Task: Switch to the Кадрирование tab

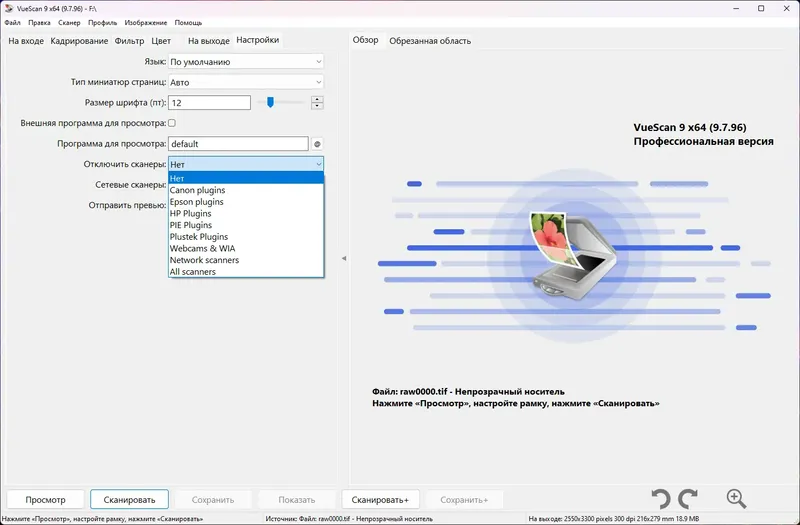Action: (79, 41)
